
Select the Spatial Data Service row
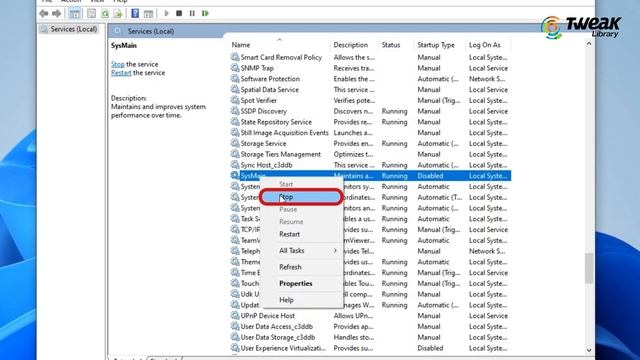pyautogui.click(x=370, y=89)
